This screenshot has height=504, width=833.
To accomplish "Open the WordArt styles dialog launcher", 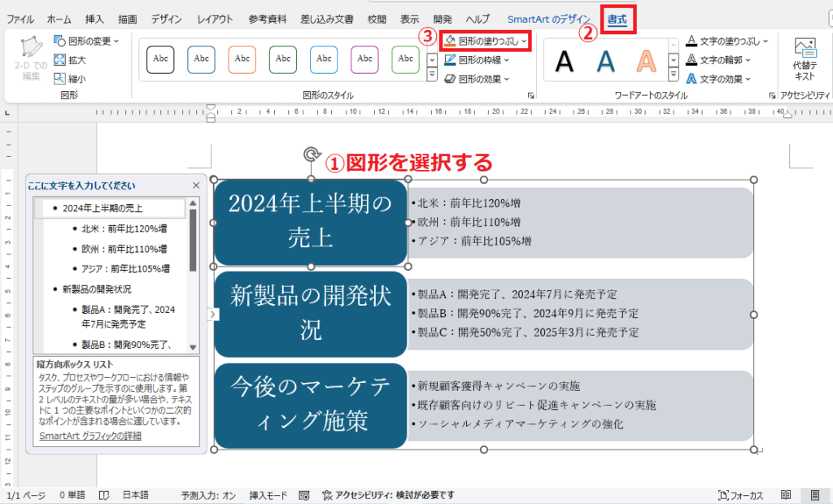I will [x=772, y=96].
